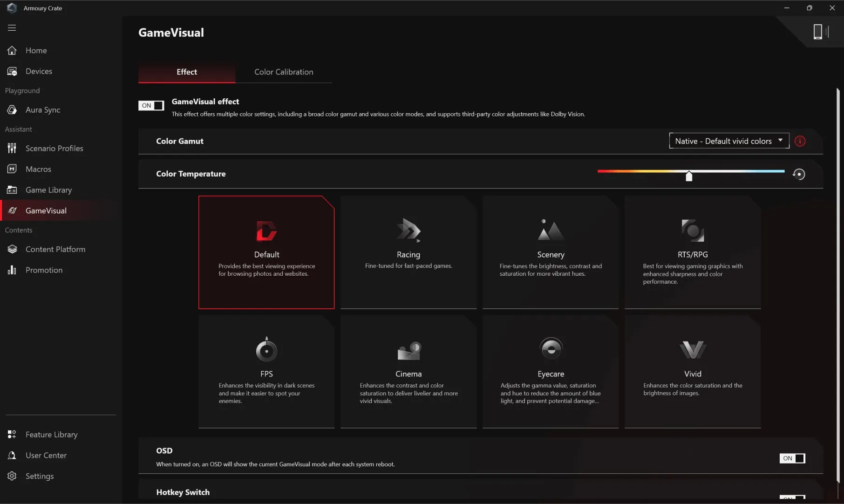The width and height of the screenshot is (844, 504).
Task: Open Promotion bar chart icon
Action: (x=12, y=270)
